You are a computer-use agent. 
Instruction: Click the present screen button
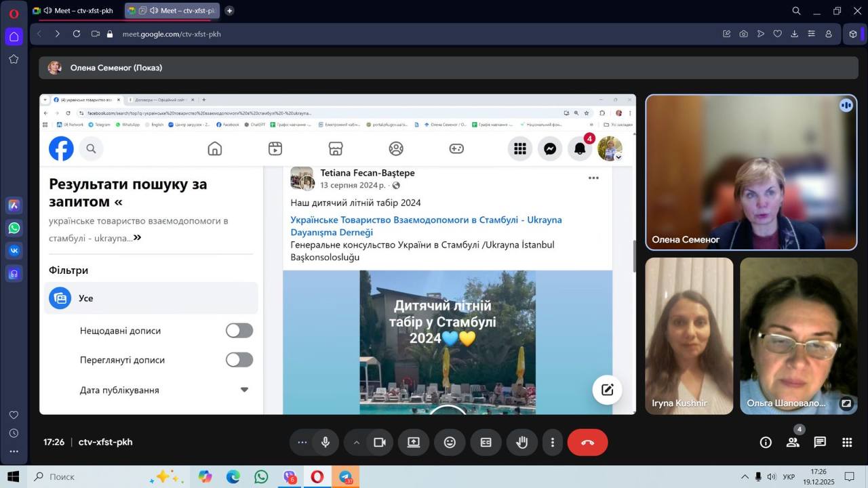click(414, 443)
